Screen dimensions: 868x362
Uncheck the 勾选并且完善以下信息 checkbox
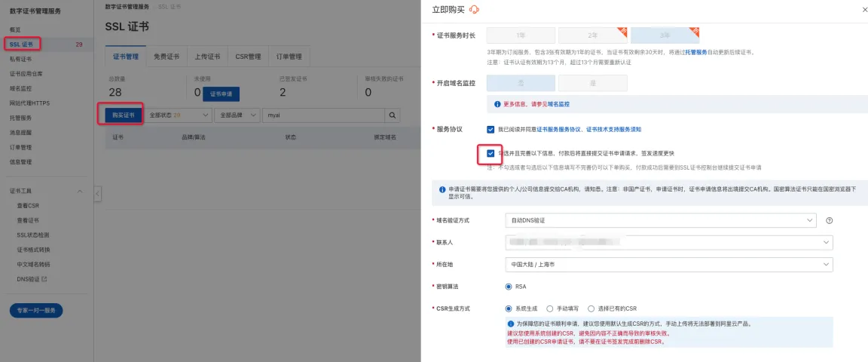pyautogui.click(x=491, y=153)
